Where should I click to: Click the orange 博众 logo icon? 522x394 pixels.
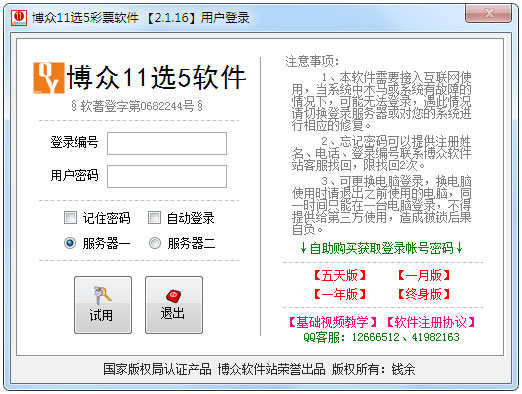tap(49, 78)
